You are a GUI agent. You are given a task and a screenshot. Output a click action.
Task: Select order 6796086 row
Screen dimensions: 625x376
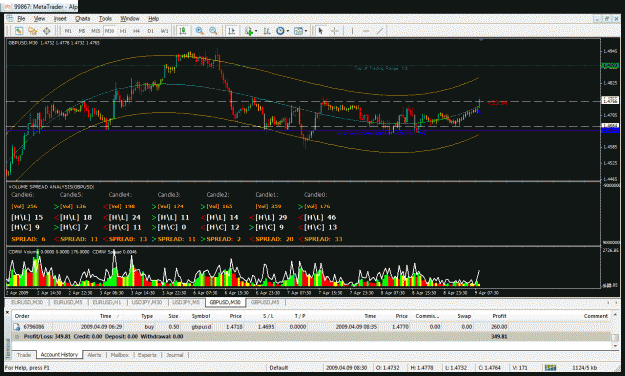(311, 327)
